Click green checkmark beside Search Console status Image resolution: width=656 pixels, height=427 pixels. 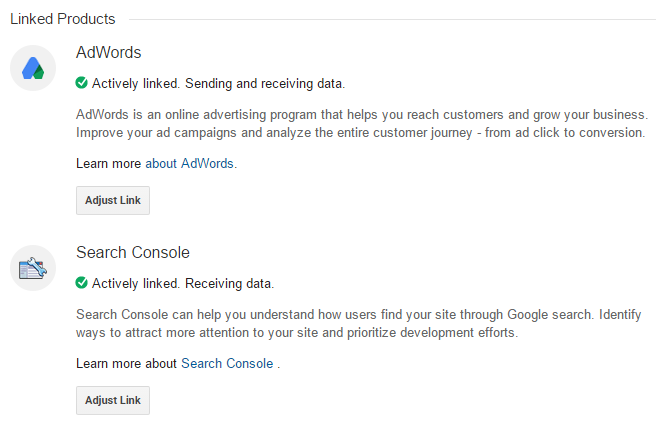(x=82, y=283)
